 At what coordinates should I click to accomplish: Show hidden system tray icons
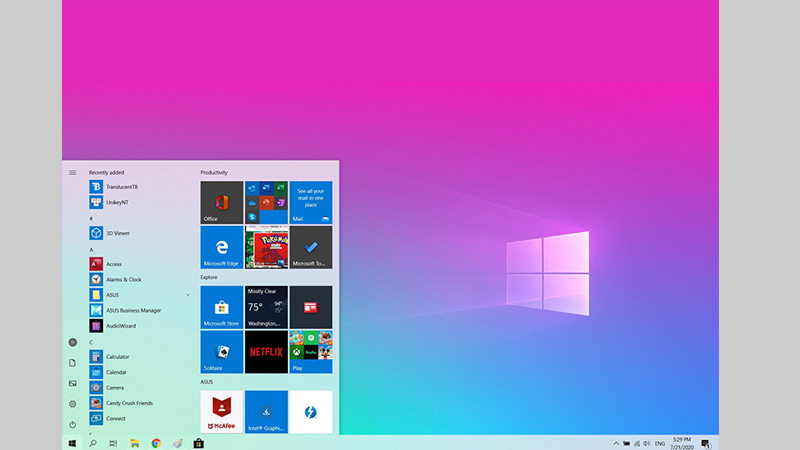[614, 443]
